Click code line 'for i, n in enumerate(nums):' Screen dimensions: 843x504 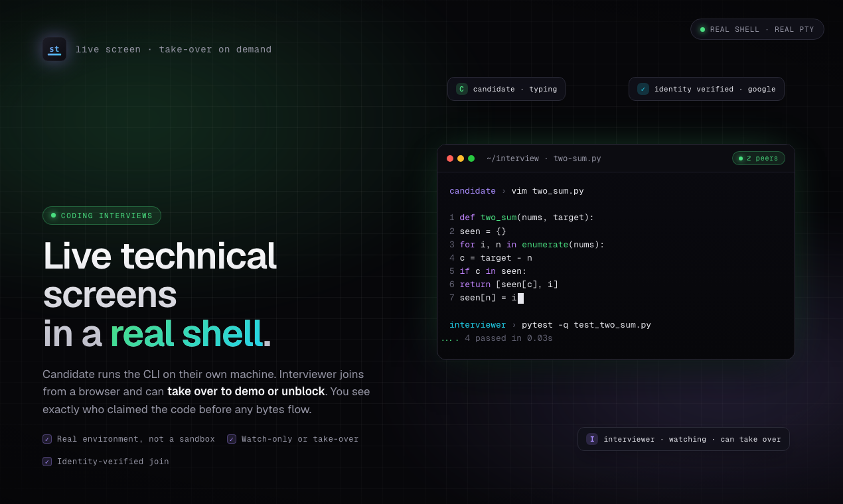point(532,245)
